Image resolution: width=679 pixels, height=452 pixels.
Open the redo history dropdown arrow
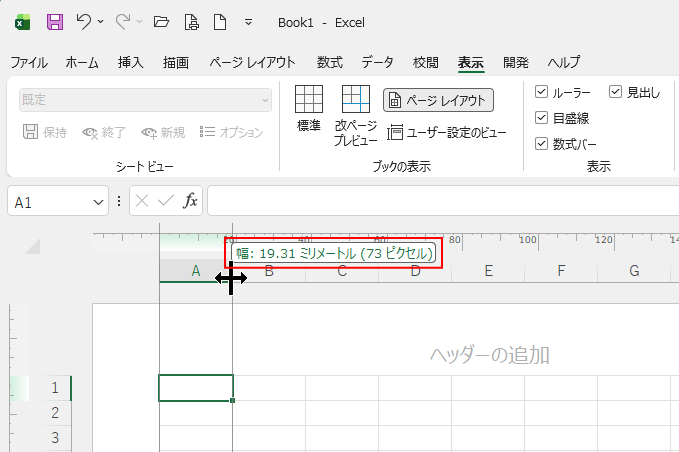[x=139, y=21]
